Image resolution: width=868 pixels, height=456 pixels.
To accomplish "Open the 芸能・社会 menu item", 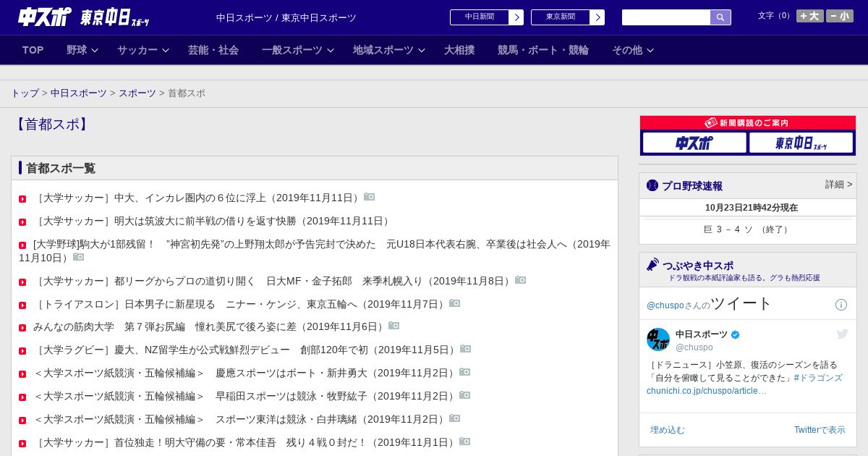I will pyautogui.click(x=213, y=50).
